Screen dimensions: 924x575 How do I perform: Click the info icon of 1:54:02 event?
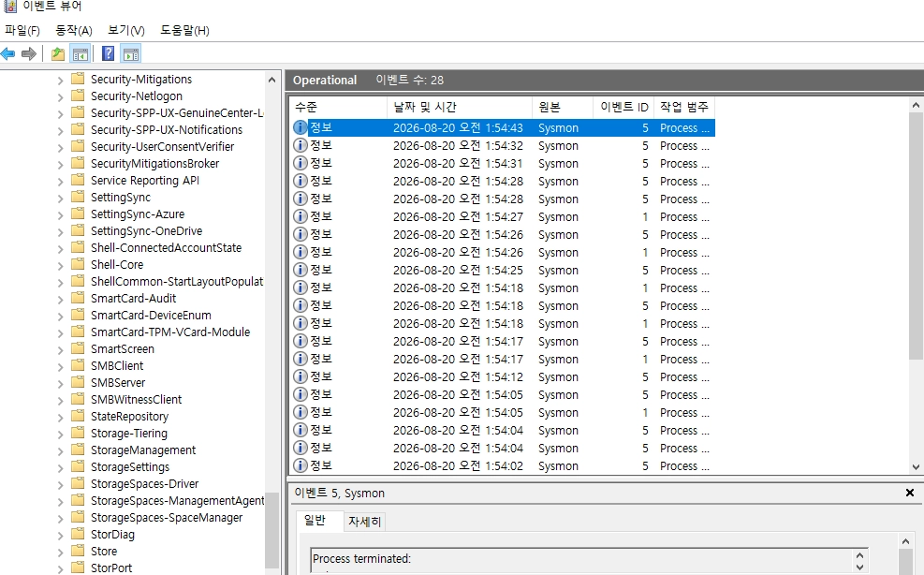click(x=300, y=465)
